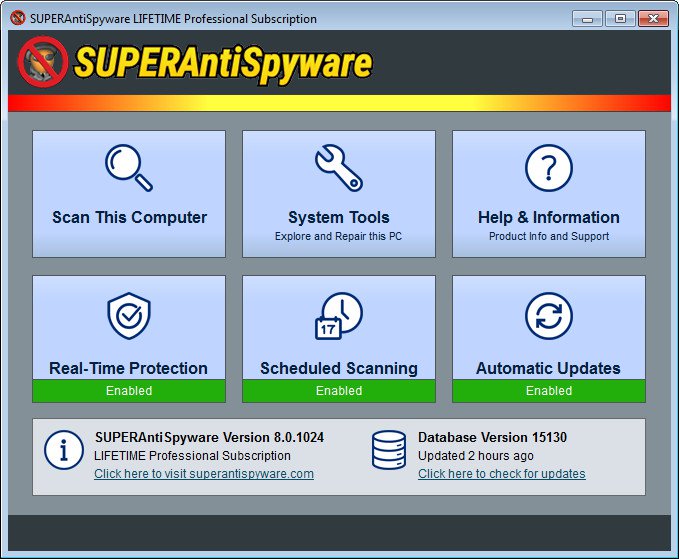This screenshot has width=679, height=559.
Task: Open Help & Information product info text
Action: tap(549, 237)
